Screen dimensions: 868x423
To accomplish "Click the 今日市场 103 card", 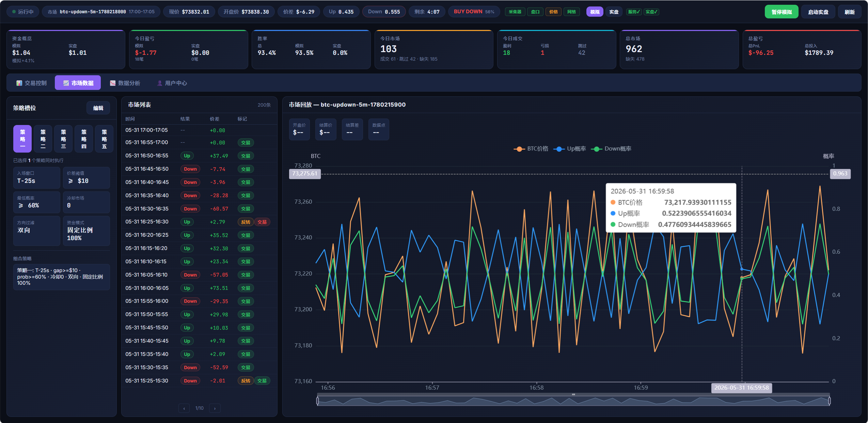I will pyautogui.click(x=434, y=50).
